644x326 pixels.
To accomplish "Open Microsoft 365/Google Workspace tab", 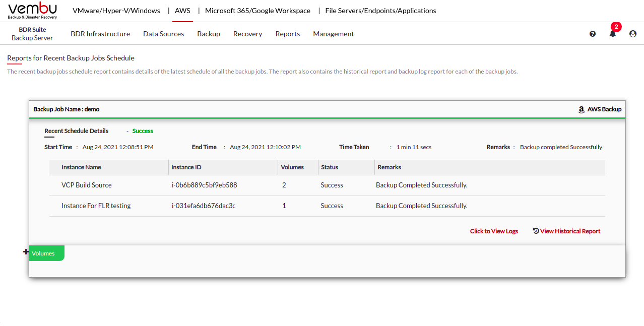I will [x=257, y=11].
